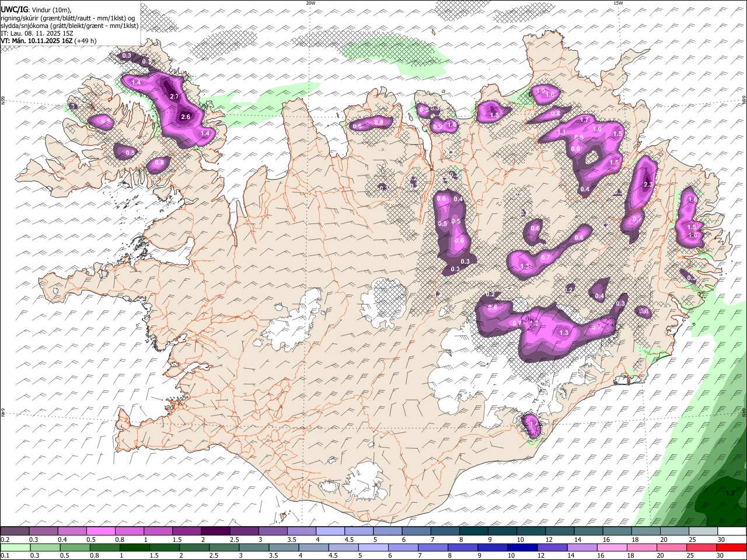This screenshot has width=747, height=560.
Task: Pick pale lavender swatch between 4 and 4.5, upper legend
Action: click(x=330, y=531)
